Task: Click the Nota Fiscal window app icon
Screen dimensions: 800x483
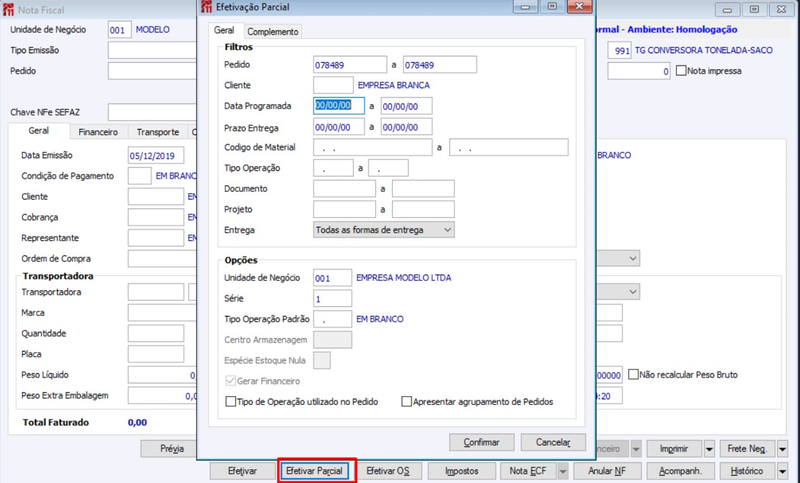Action: tap(8, 9)
